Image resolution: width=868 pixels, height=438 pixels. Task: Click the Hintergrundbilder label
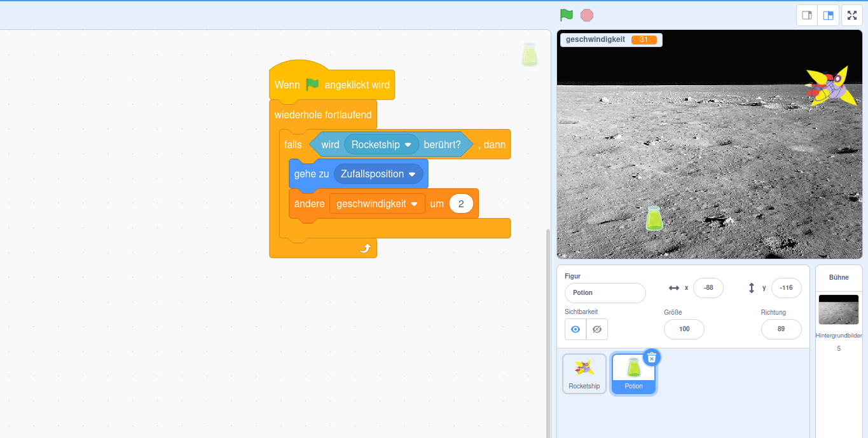[x=839, y=335]
